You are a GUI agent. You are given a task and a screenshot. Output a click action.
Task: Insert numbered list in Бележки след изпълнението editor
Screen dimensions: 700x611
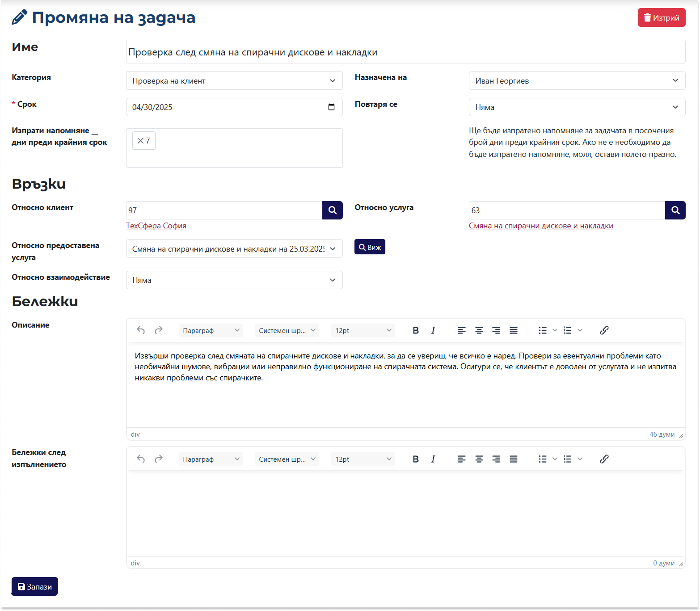568,459
